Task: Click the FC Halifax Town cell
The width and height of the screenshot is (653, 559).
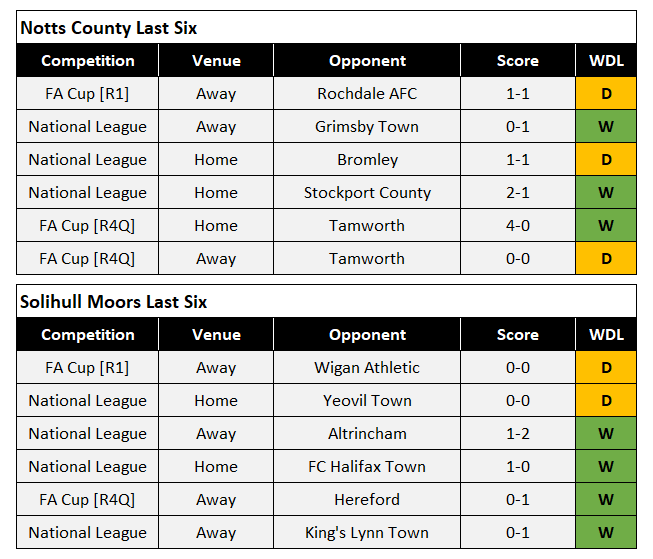Action: (367, 467)
